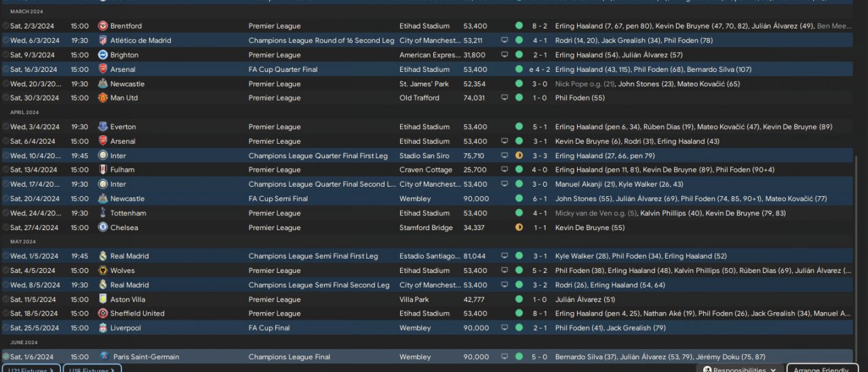Open the Sheffield United opponent link
The height and width of the screenshot is (372, 868).
pos(138,314)
